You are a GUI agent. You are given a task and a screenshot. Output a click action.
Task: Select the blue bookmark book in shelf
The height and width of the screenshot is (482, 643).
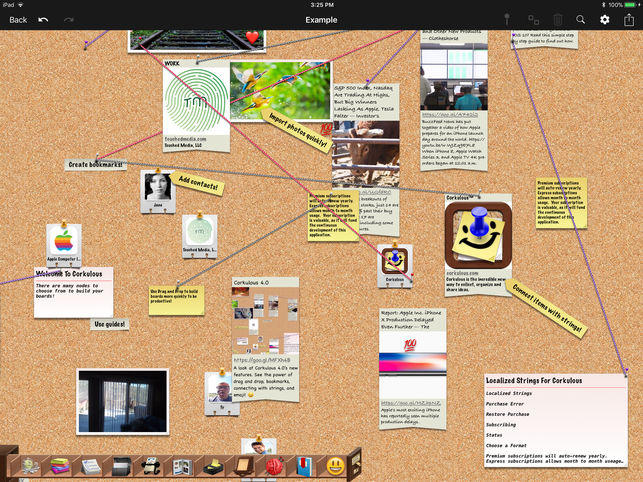pyautogui.click(x=305, y=466)
